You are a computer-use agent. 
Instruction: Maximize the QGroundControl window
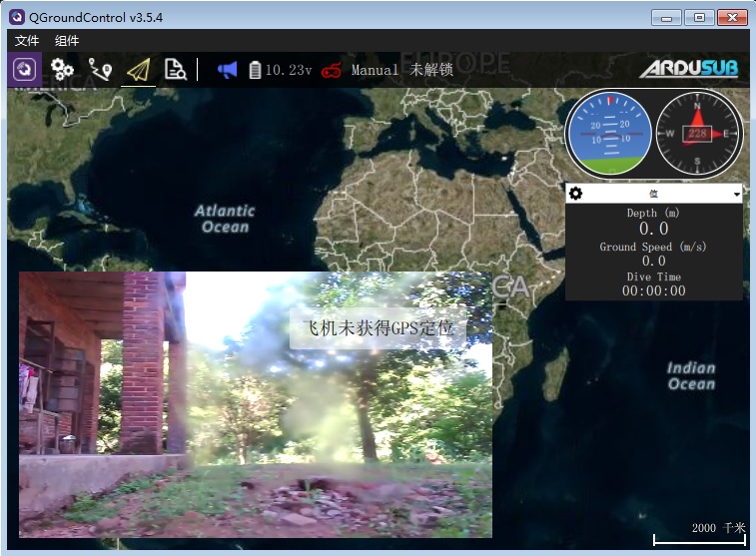699,18
